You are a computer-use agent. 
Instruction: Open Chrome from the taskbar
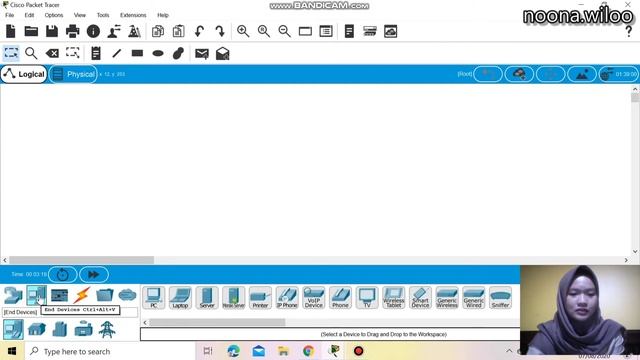click(309, 351)
